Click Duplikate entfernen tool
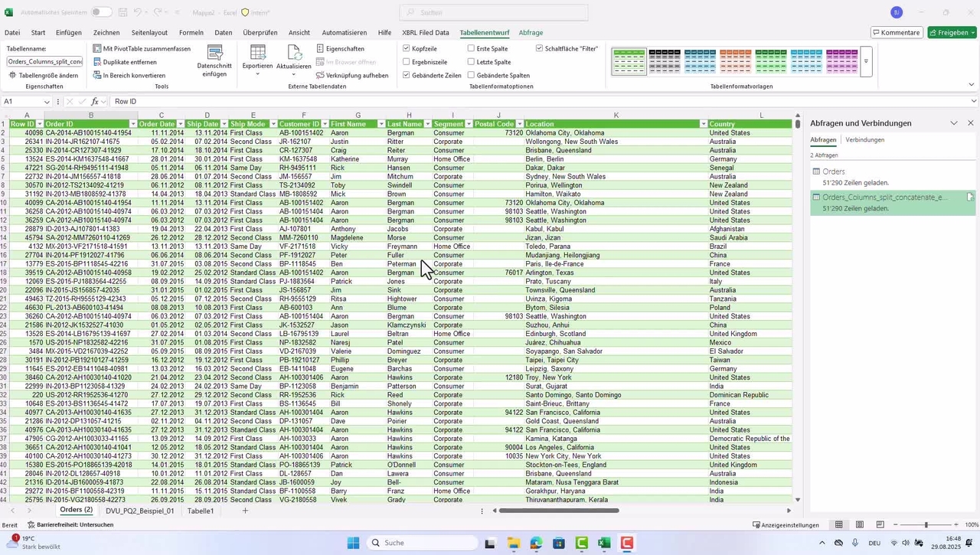This screenshot has width=980, height=555. [124, 62]
